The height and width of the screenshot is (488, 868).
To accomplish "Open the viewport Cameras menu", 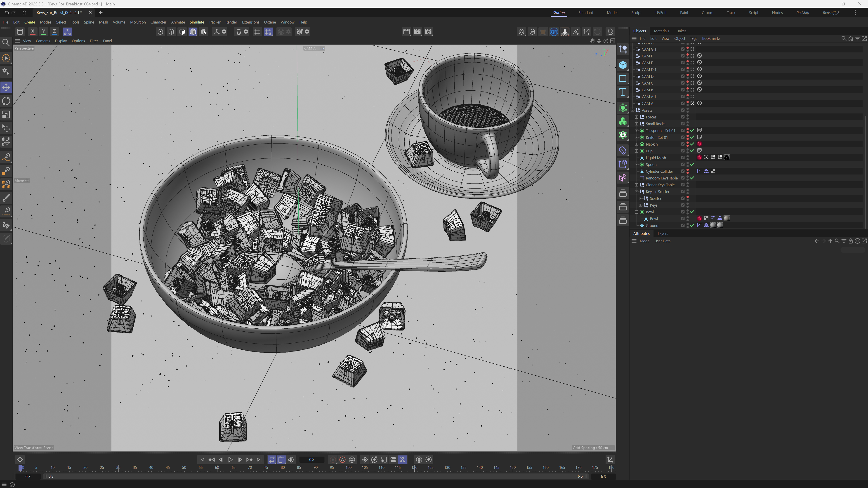I will [43, 41].
